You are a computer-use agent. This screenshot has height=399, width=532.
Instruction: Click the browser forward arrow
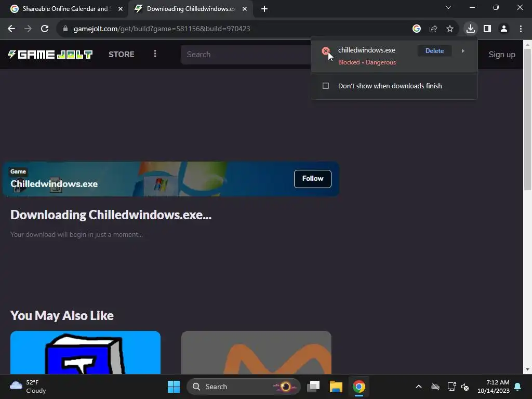tap(28, 29)
